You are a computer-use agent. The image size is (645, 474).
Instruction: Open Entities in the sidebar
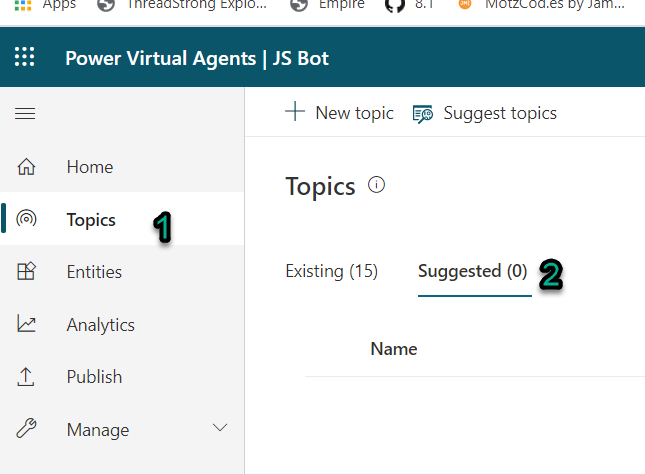point(122,272)
